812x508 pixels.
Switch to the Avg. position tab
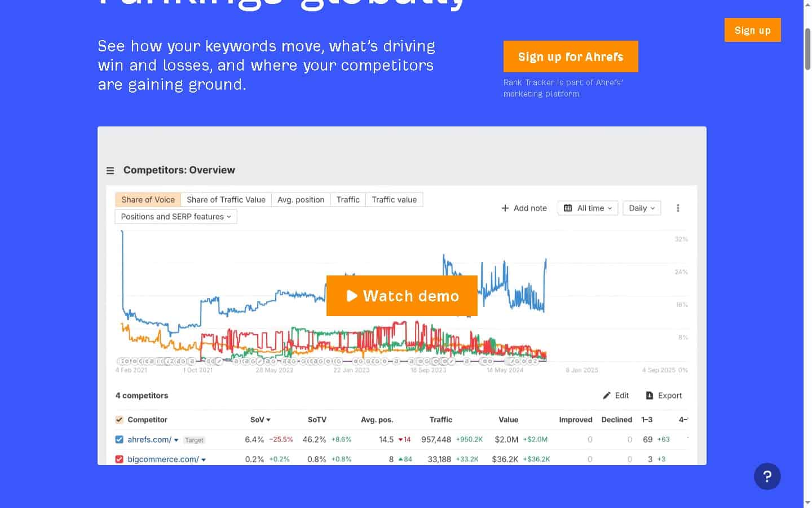click(x=301, y=199)
